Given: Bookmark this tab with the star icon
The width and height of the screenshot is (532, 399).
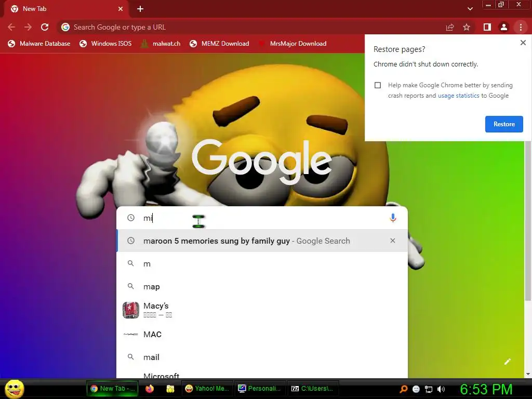Looking at the screenshot, I should 467,27.
